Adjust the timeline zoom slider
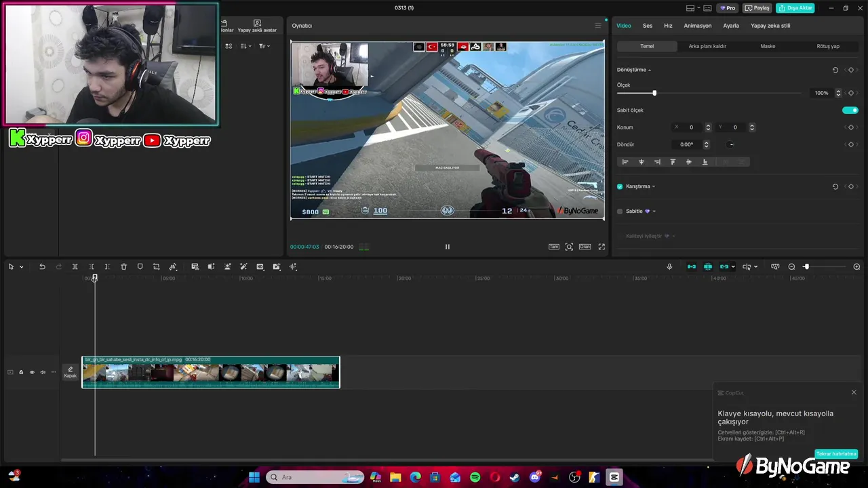This screenshot has width=868, height=488. point(806,266)
